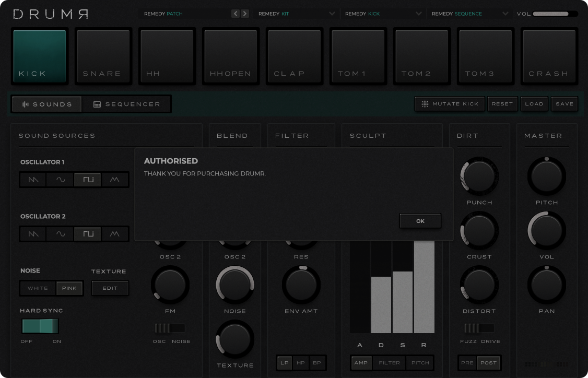Select Oscillator 1 triangle waveform
This screenshot has width=588, height=378.
115,180
